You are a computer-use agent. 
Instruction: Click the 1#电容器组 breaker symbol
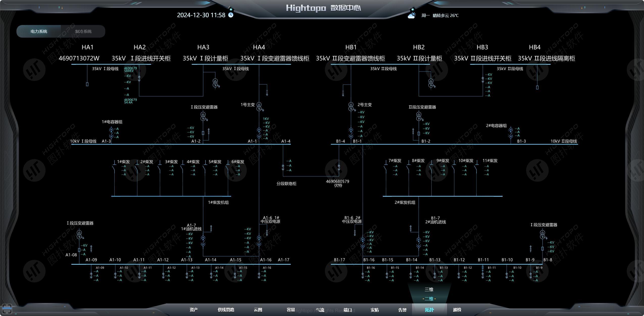(x=111, y=133)
